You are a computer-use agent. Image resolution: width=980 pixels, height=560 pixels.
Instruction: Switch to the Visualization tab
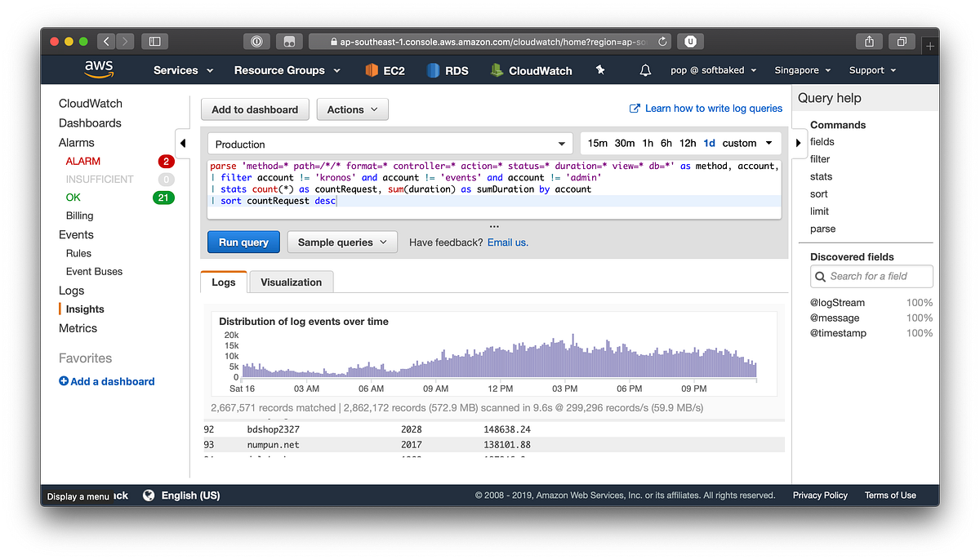click(291, 281)
